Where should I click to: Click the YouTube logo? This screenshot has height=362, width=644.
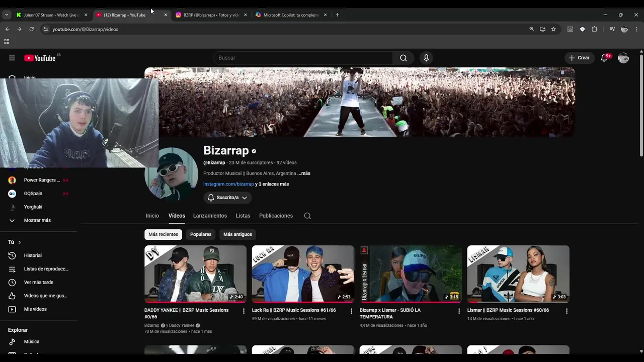[40, 58]
